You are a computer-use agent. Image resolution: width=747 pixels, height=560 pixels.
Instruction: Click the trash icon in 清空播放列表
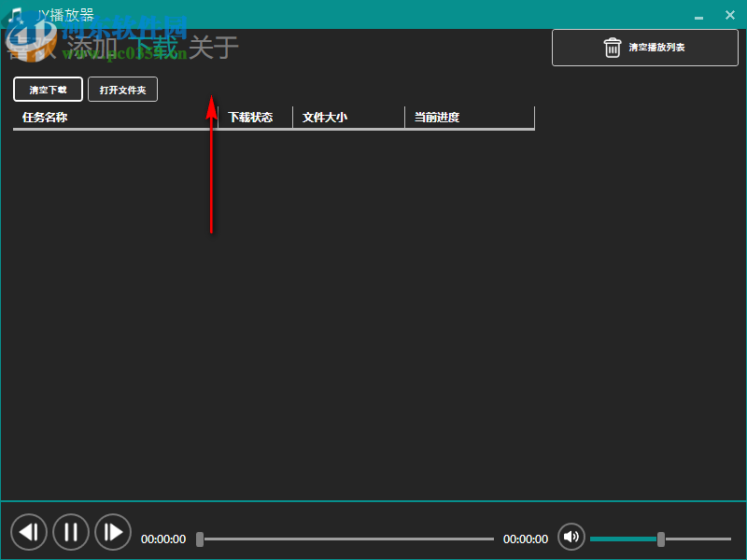(613, 47)
